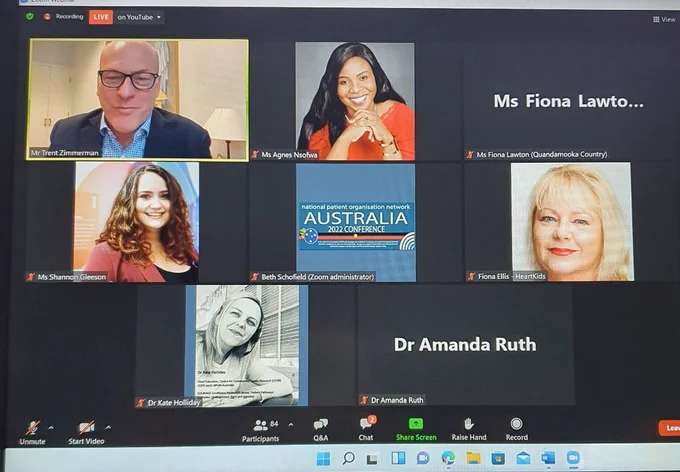Select Ms Fiona Lawton's name tile
Image resolution: width=680 pixels, height=472 pixels.
569,101
